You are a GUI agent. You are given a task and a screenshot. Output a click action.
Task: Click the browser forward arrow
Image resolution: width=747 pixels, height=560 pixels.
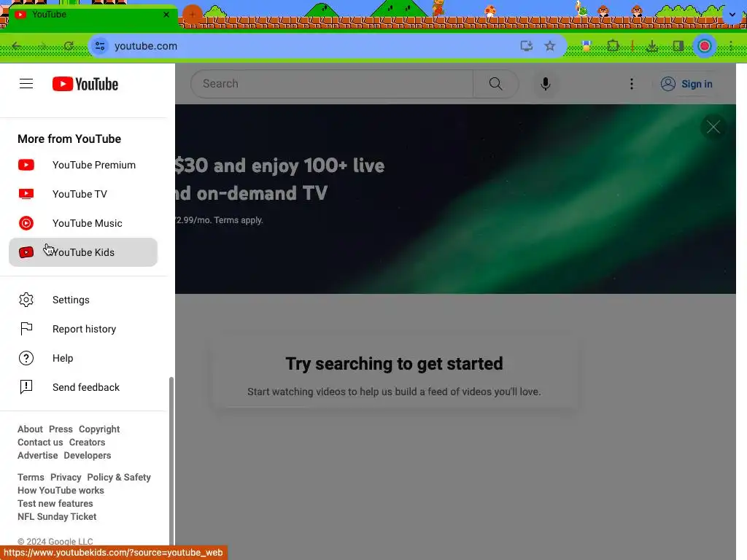(x=43, y=46)
